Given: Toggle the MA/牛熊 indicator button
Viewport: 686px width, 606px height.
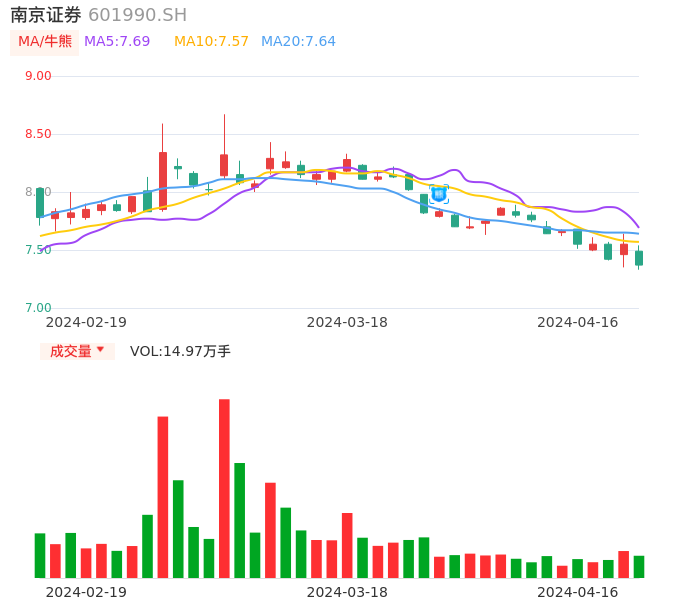Looking at the screenshot, I should pyautogui.click(x=45, y=42).
